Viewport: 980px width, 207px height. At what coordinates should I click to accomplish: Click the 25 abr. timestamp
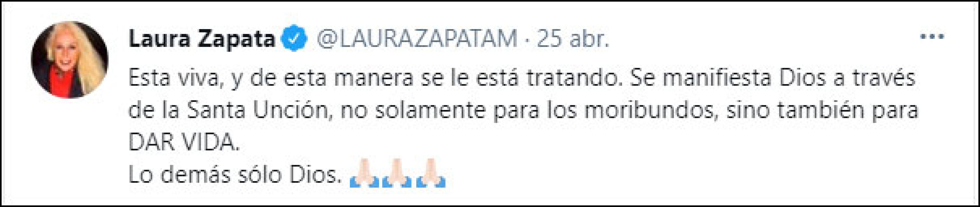[x=573, y=39]
